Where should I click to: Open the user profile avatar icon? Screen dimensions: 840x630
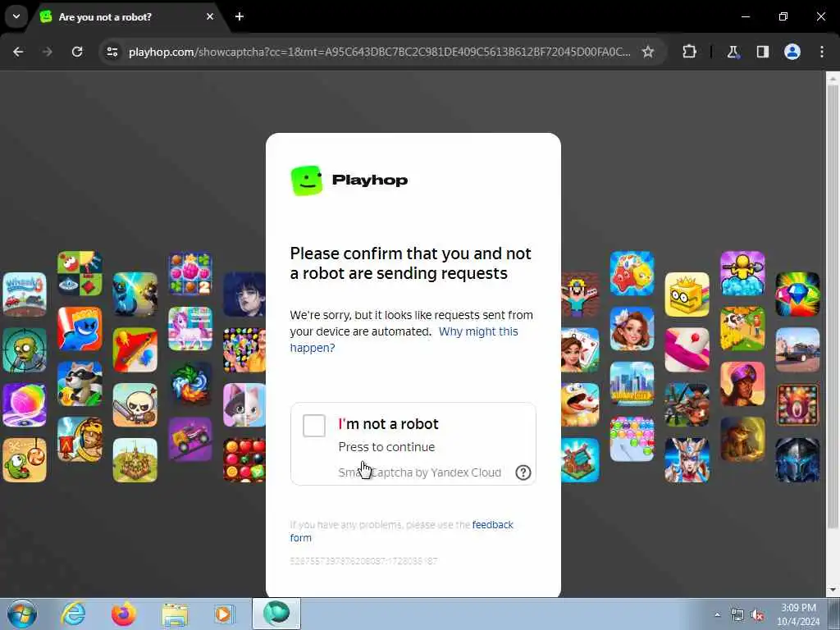792,52
